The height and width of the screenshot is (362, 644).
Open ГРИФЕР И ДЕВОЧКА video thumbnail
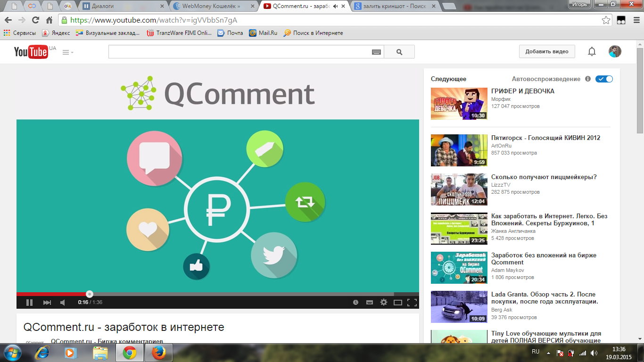(459, 104)
